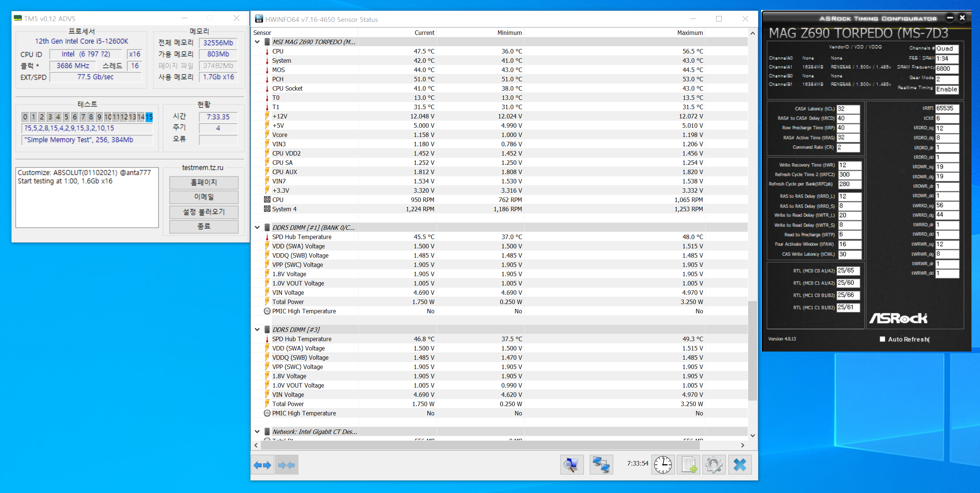The image size is (980, 493).
Task: Click the CAS# Latency (tCL) value field
Action: point(848,109)
